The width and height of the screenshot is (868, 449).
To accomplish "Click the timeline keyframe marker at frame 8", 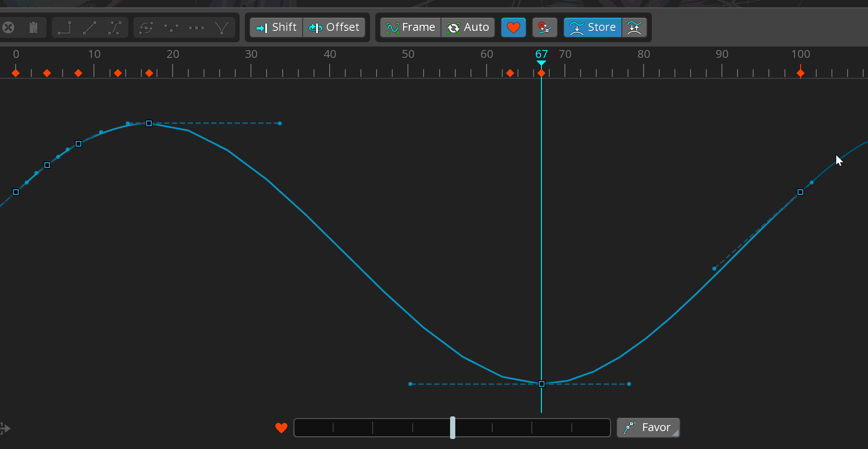I will point(78,73).
